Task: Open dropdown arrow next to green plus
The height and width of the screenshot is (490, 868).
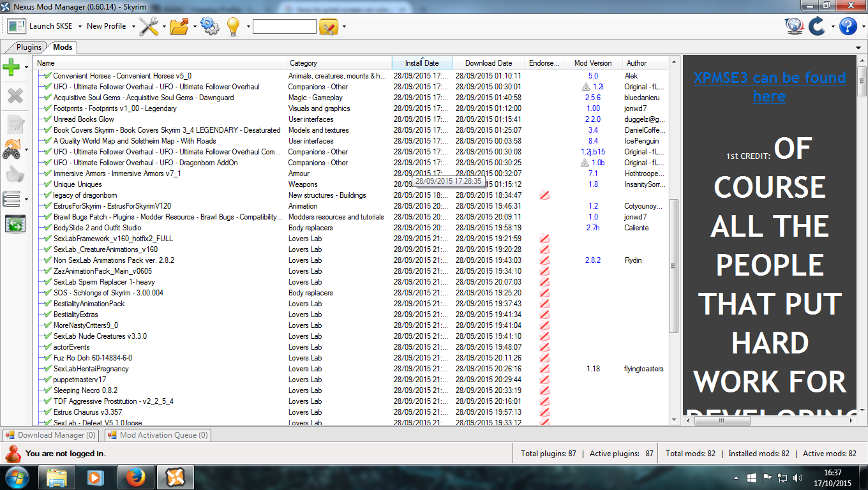Action: pyautogui.click(x=26, y=67)
